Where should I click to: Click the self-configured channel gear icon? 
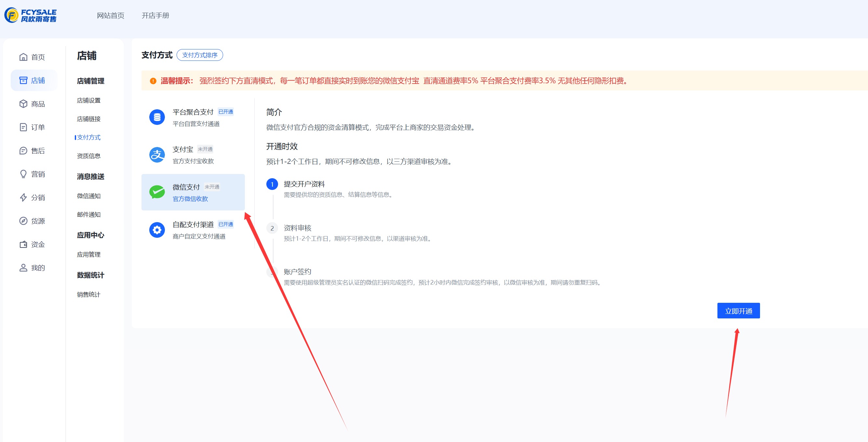click(157, 230)
